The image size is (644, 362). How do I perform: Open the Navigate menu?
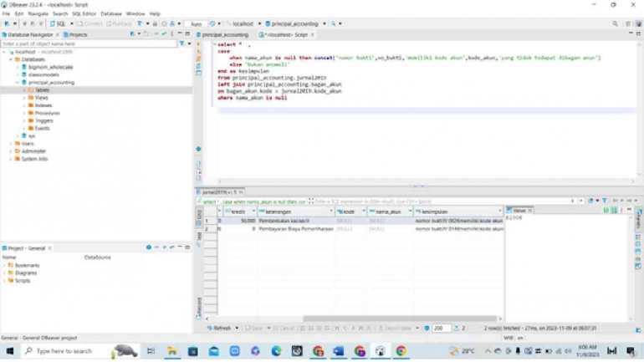click(x=38, y=13)
